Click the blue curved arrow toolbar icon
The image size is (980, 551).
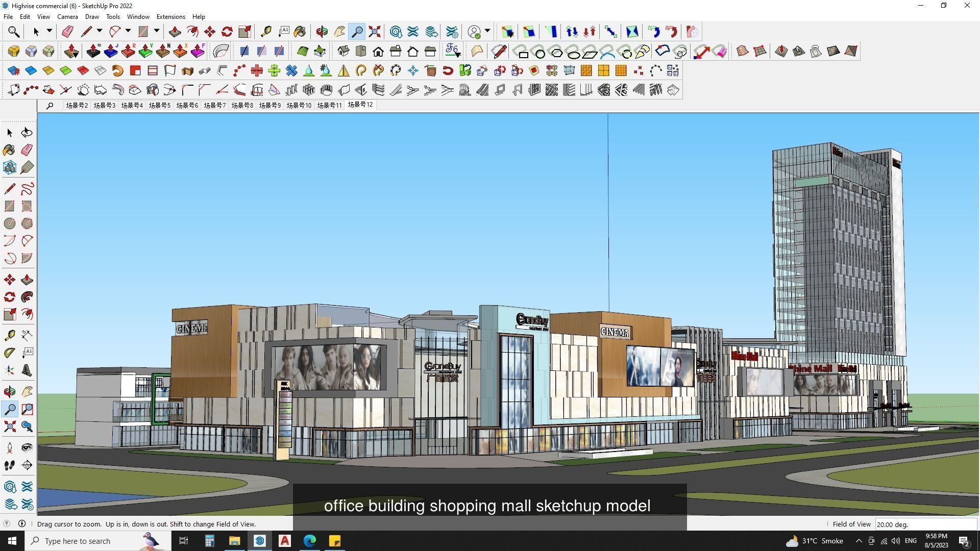pyautogui.click(x=654, y=32)
